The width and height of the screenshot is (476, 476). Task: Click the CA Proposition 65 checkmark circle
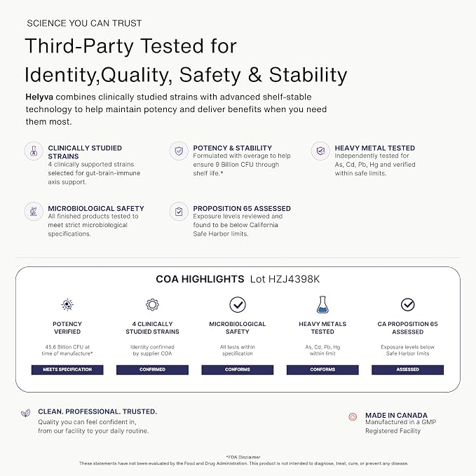pyautogui.click(x=408, y=304)
